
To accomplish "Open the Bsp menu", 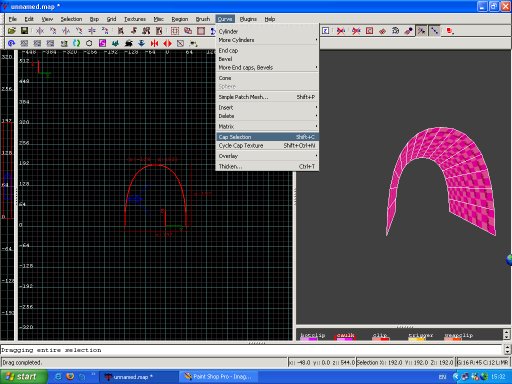I will point(94,19).
